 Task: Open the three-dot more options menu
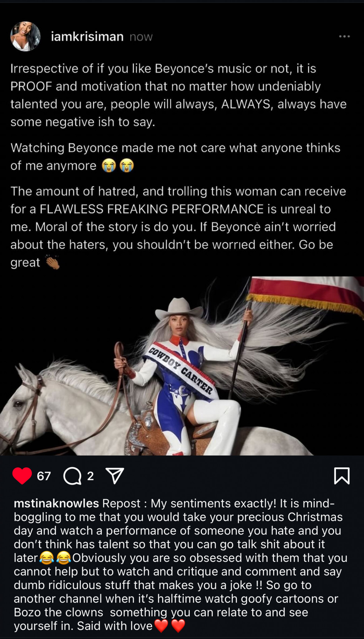344,37
